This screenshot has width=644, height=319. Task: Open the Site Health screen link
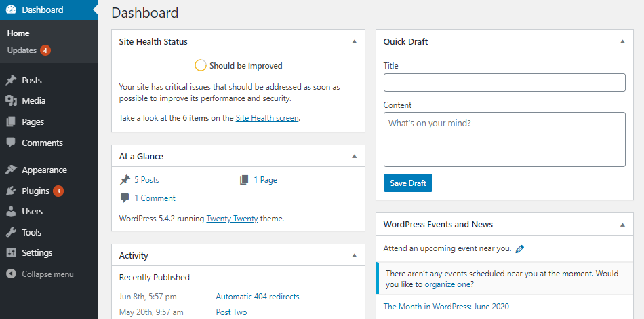click(x=267, y=118)
